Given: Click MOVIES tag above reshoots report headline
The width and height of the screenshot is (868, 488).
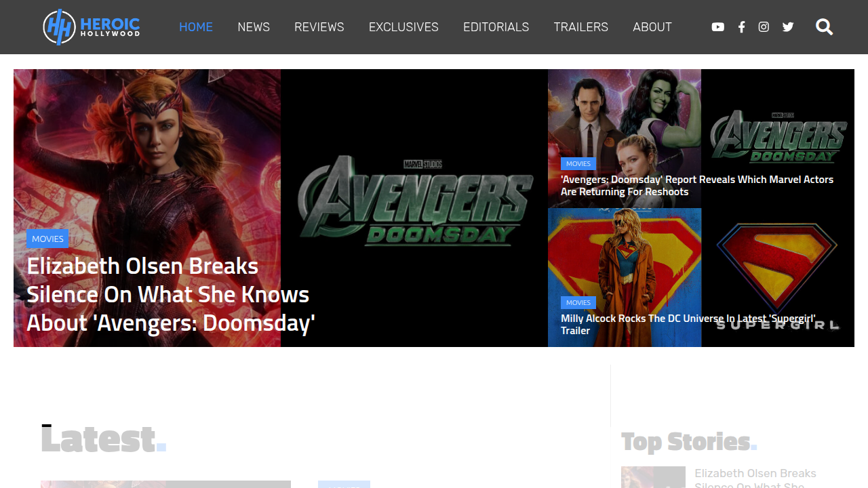Looking at the screenshot, I should tap(578, 163).
